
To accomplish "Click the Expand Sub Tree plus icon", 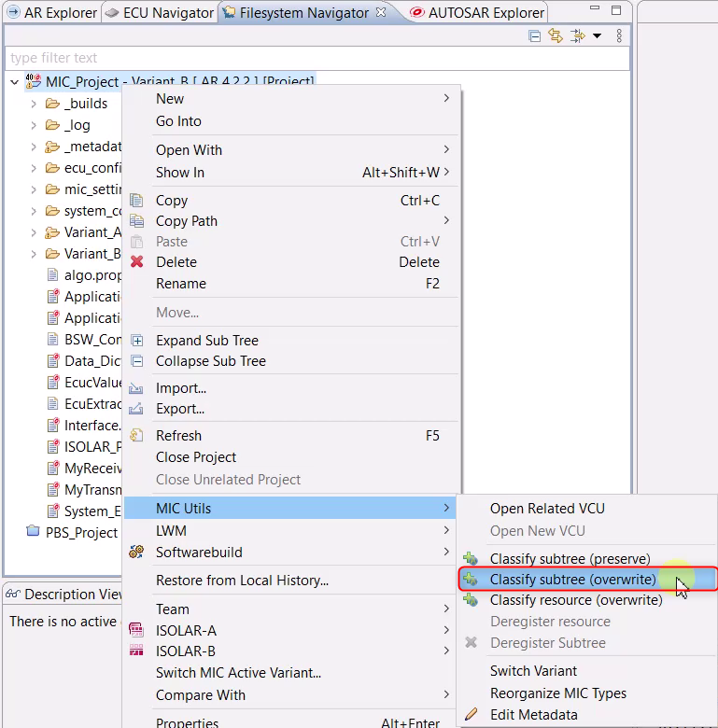I will 137,341.
